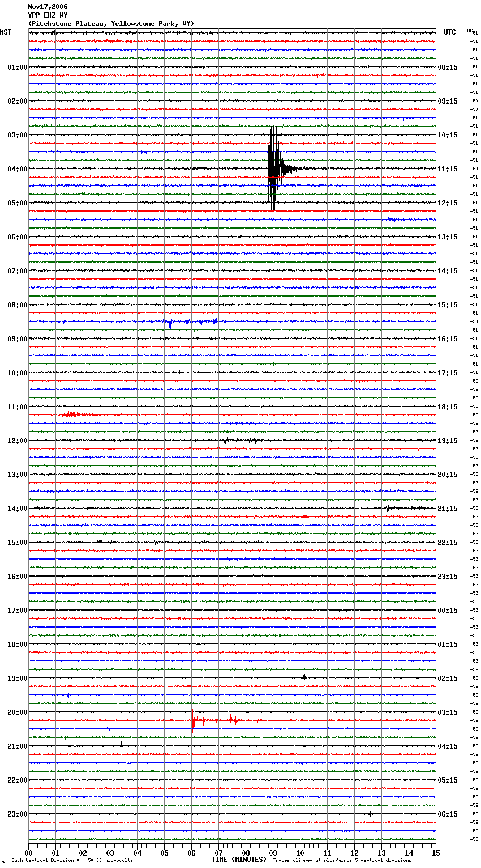Select the 01:00 MST time label

click(17, 67)
